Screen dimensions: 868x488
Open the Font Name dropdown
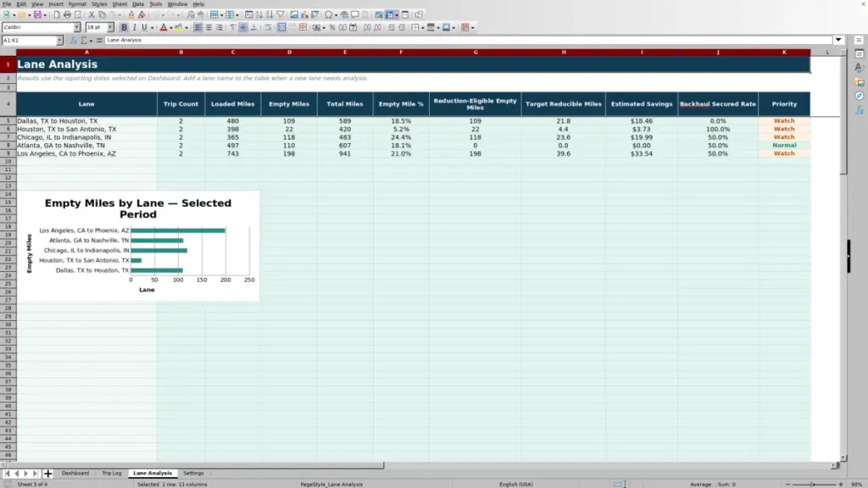[77, 28]
